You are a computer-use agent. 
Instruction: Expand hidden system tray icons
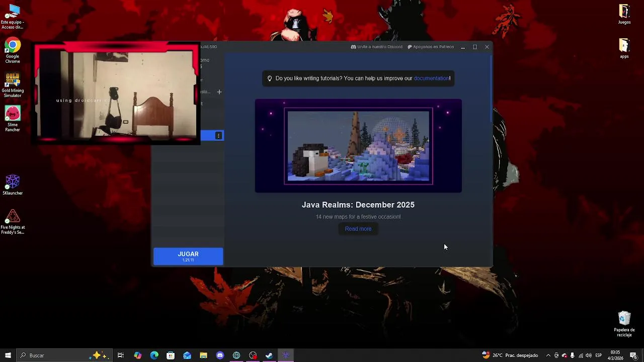click(x=548, y=355)
